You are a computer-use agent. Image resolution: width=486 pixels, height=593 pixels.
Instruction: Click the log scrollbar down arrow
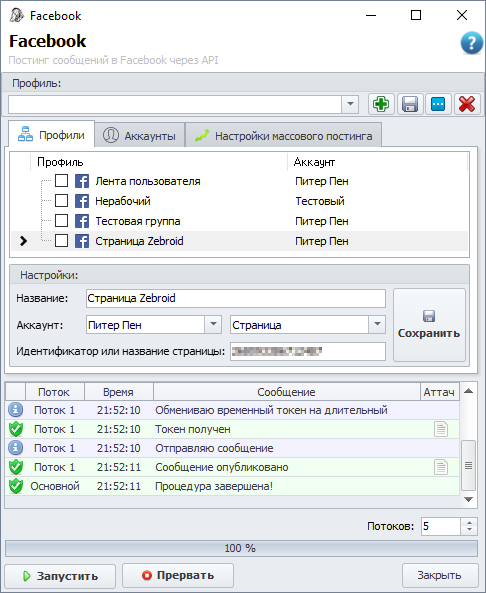(x=469, y=500)
